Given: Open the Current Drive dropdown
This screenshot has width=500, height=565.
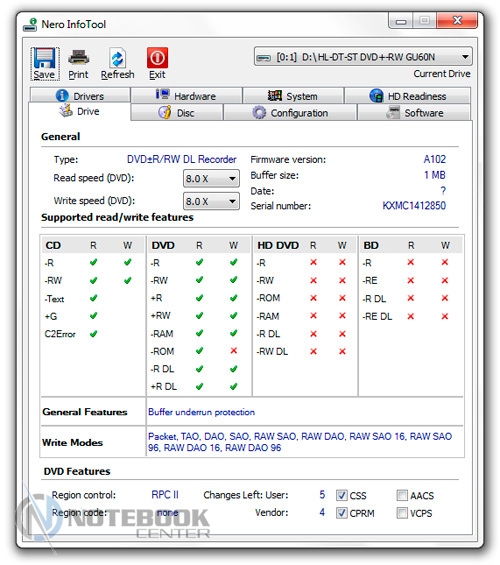Looking at the screenshot, I should [x=363, y=57].
